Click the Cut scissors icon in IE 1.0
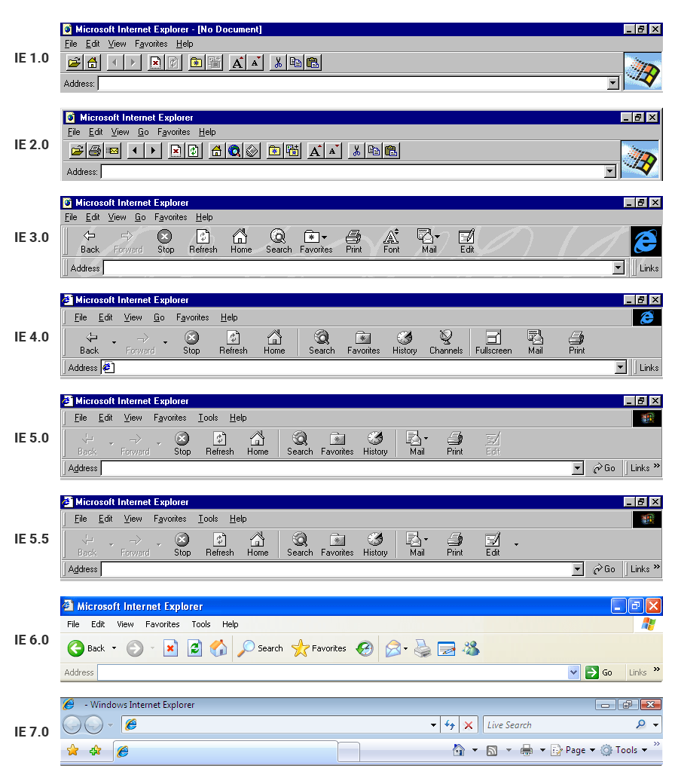 [x=278, y=63]
